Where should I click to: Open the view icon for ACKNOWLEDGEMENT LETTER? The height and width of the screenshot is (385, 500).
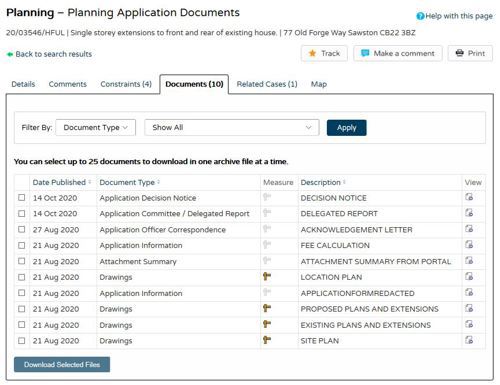pos(469,229)
